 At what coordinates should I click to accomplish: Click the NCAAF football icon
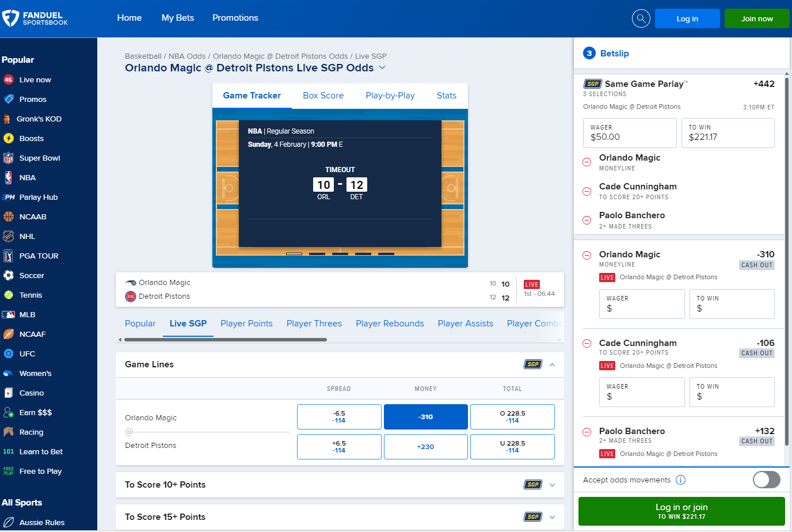pyautogui.click(x=9, y=335)
